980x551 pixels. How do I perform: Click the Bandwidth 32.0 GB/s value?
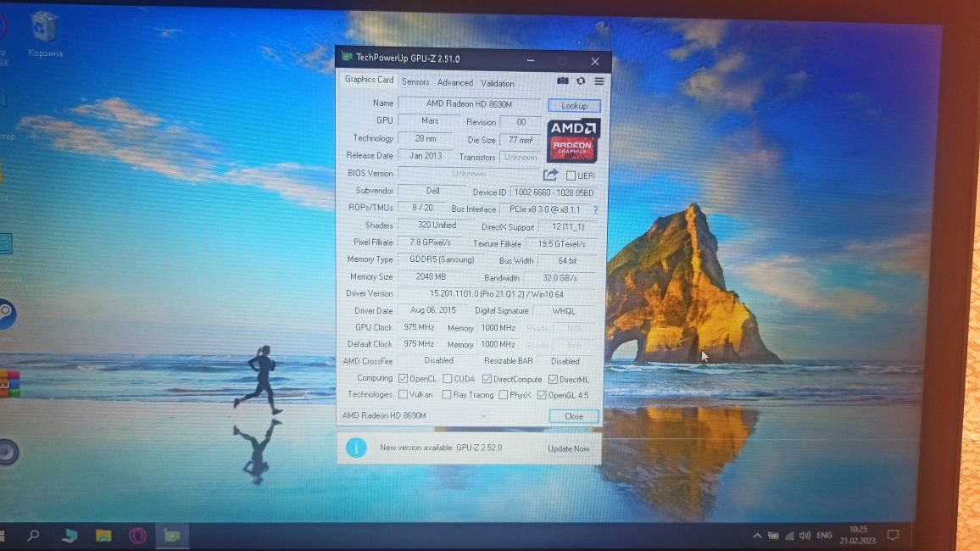[x=560, y=278]
